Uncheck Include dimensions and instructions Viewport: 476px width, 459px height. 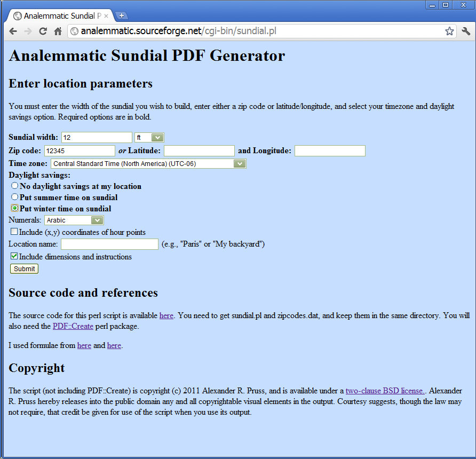click(x=14, y=256)
